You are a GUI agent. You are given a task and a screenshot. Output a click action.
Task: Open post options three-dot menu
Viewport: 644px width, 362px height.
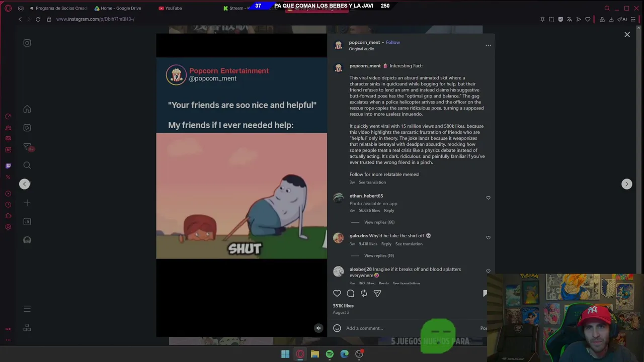click(x=488, y=45)
